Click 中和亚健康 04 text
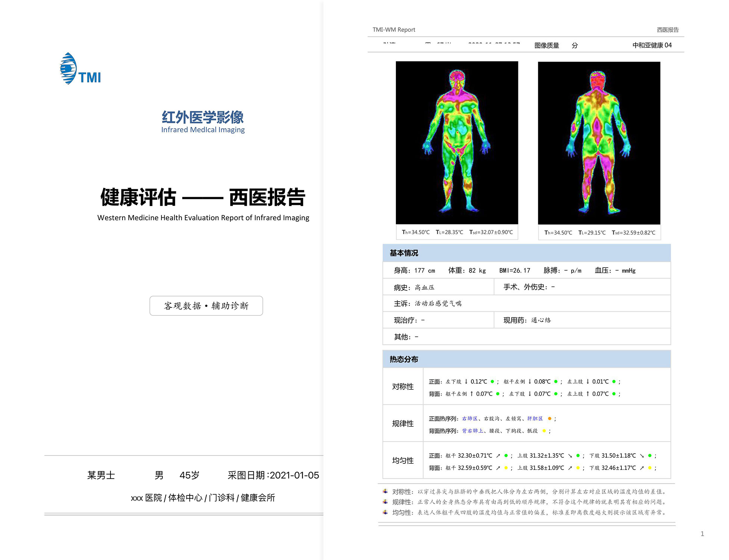The image size is (729, 560). tap(652, 45)
